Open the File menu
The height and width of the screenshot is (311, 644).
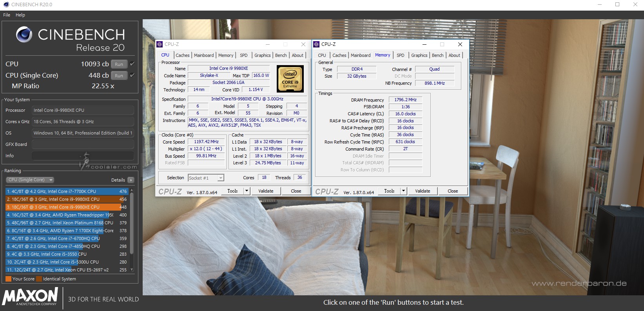pos(7,15)
